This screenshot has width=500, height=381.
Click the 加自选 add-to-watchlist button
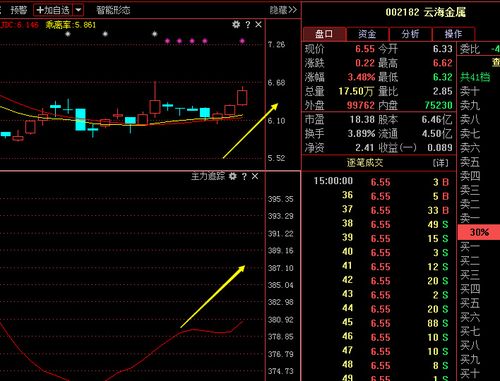tap(53, 10)
